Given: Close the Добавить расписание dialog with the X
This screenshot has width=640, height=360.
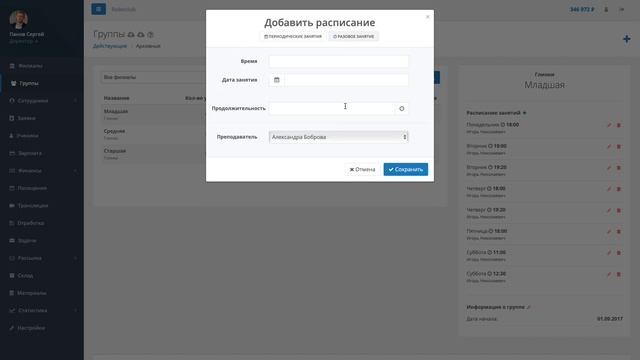Looking at the screenshot, I should (x=427, y=17).
